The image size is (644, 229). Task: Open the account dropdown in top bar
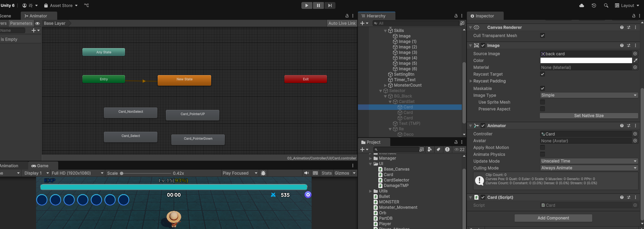coord(30,5)
